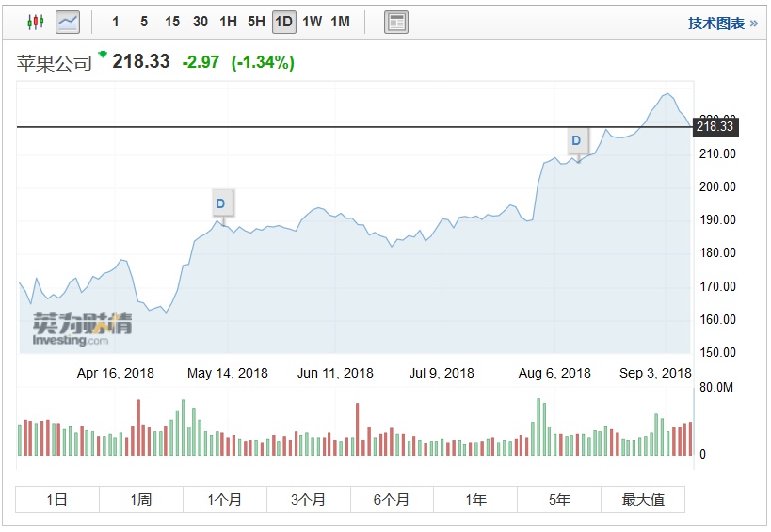Open the news overlay panel icon

coord(395,22)
